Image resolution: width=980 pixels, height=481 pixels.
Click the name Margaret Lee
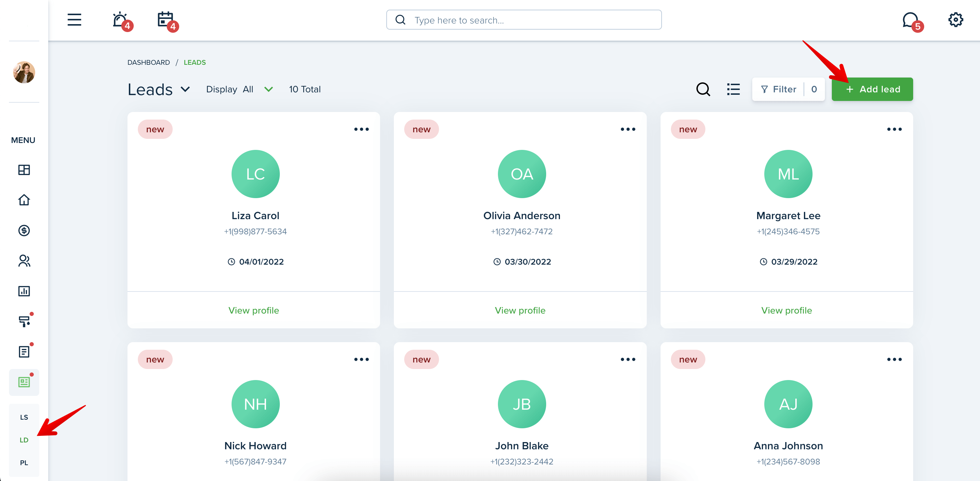pyautogui.click(x=788, y=216)
